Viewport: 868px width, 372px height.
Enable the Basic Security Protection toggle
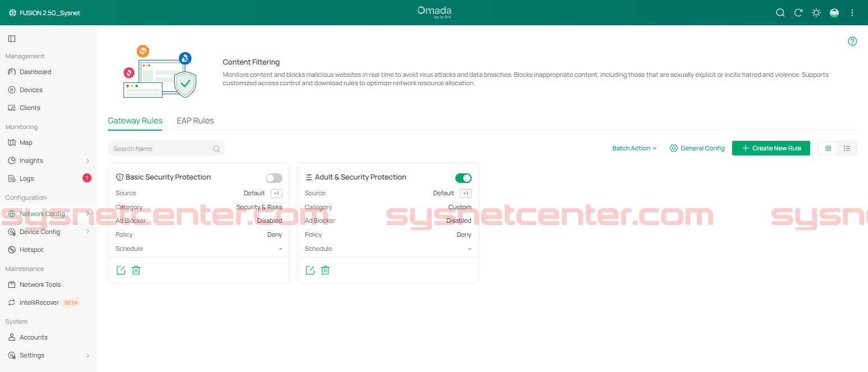point(274,178)
